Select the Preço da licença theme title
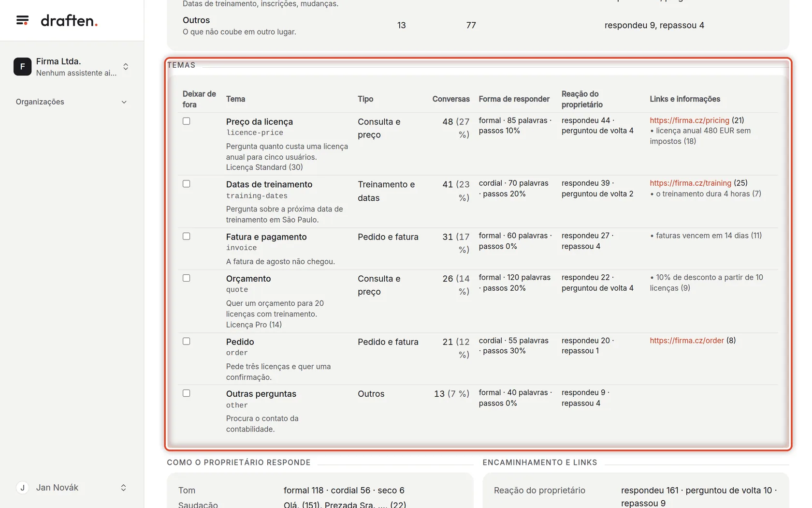This screenshot has width=812, height=508. point(260,122)
